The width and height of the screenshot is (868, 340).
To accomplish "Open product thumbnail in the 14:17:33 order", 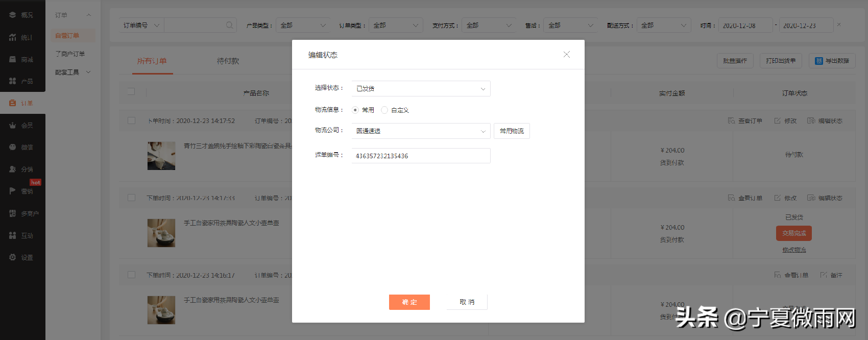I will pyautogui.click(x=161, y=233).
